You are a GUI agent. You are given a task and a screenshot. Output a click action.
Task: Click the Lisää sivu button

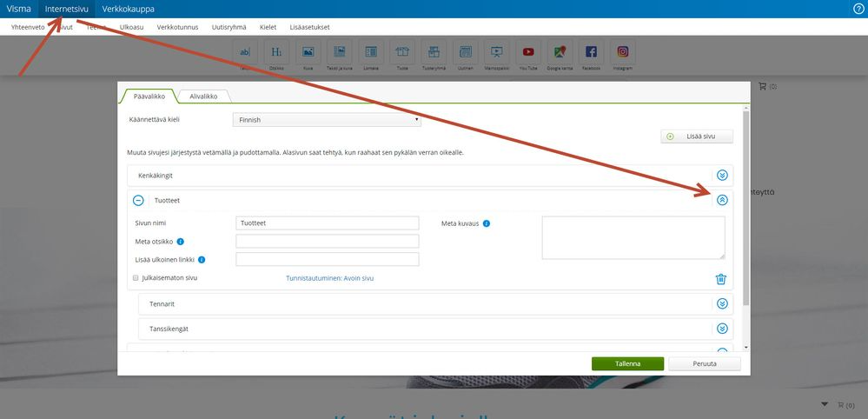click(696, 136)
